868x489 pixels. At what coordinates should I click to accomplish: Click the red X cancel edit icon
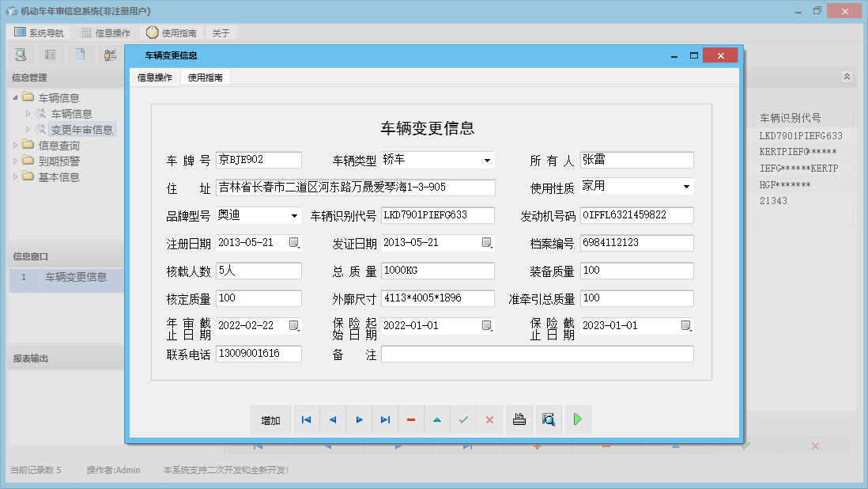[x=489, y=420]
